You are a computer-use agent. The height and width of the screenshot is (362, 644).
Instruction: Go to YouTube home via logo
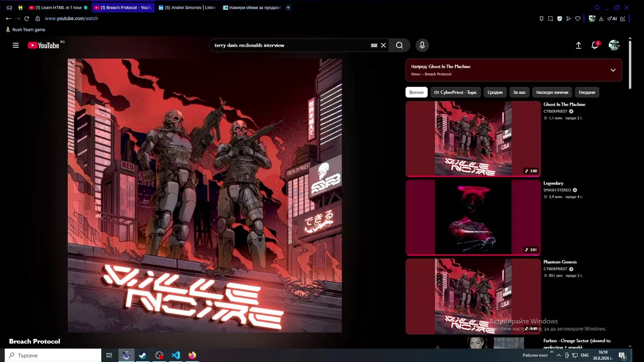click(44, 45)
